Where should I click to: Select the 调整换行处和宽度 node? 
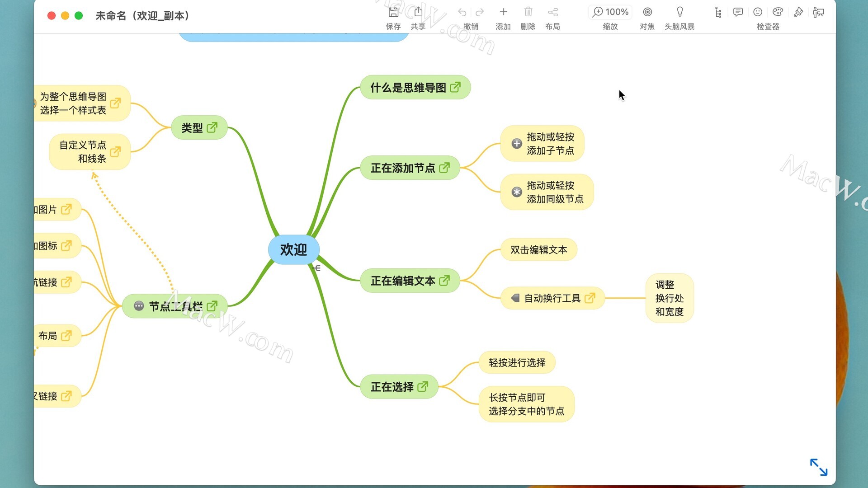(670, 298)
